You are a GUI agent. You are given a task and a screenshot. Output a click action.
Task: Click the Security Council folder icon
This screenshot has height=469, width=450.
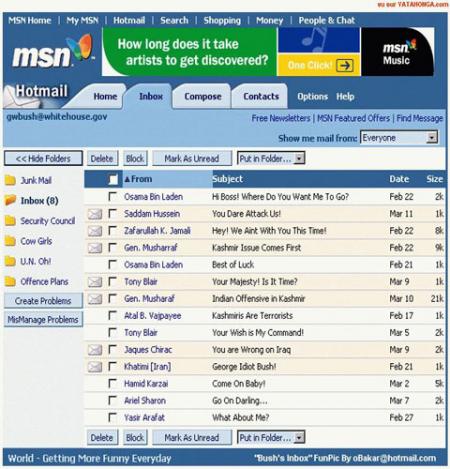coord(10,221)
